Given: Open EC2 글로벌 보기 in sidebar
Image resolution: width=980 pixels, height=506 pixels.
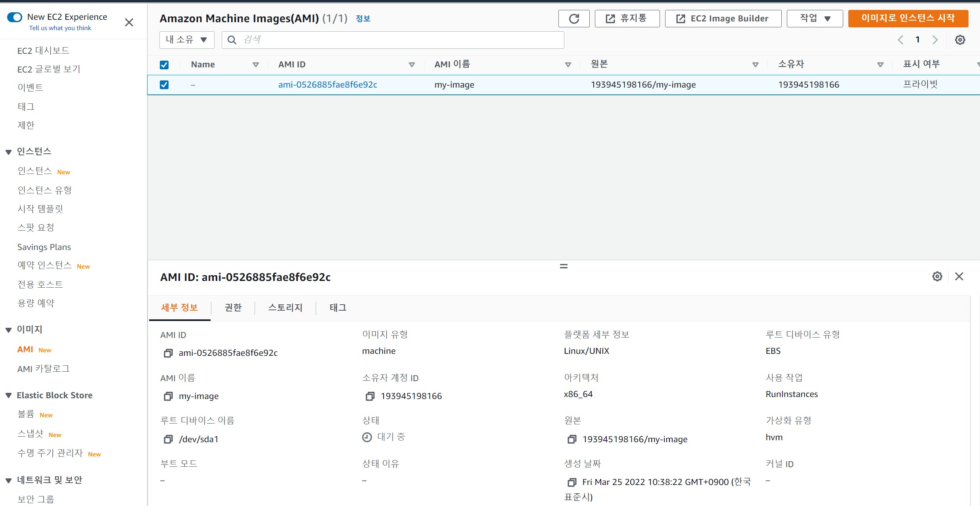Looking at the screenshot, I should 49,69.
